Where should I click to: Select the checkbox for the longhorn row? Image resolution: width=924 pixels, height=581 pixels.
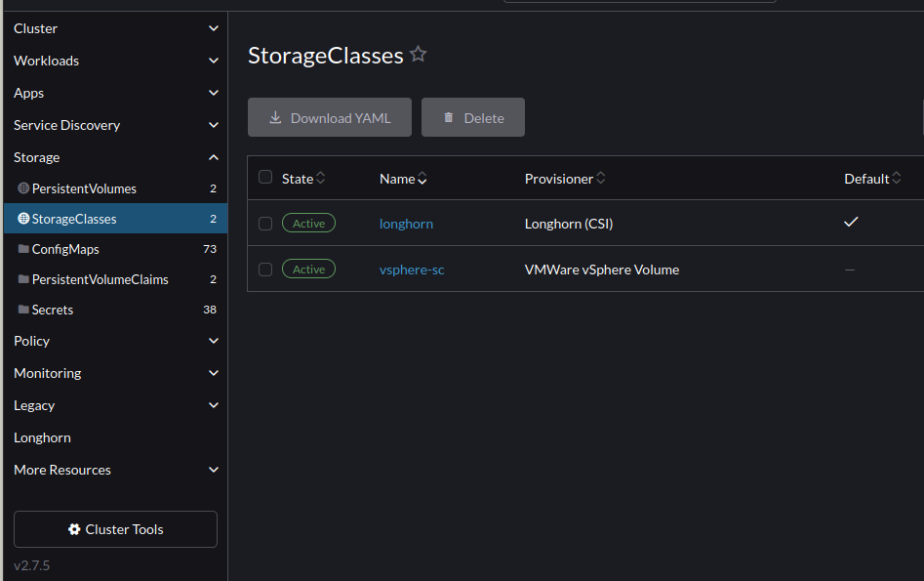(x=265, y=223)
